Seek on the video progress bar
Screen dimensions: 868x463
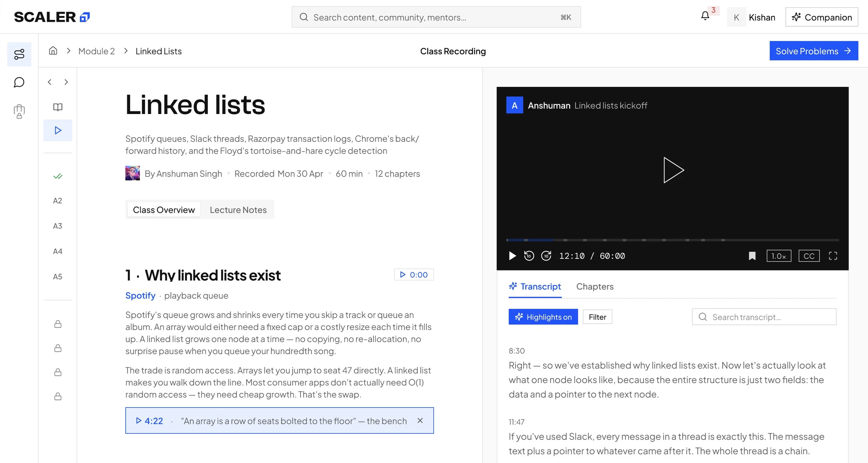[672, 240]
